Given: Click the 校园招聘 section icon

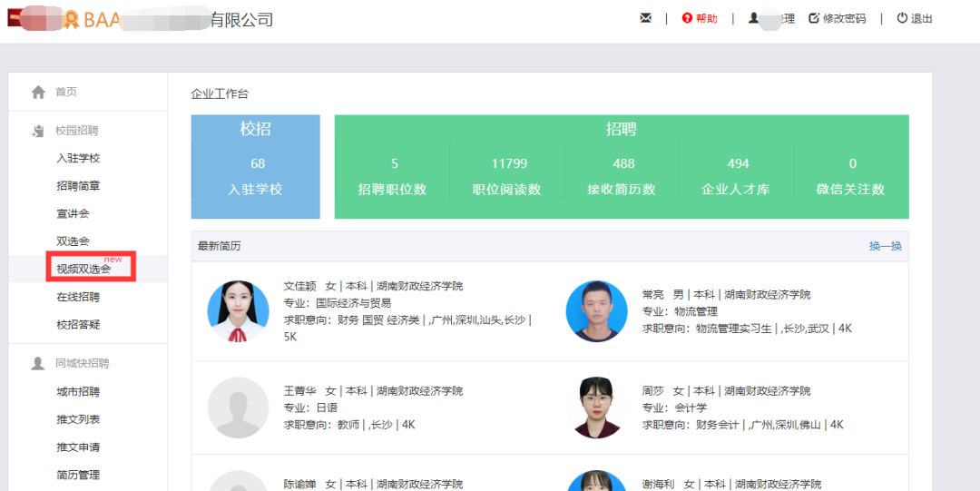Looking at the screenshot, I should pyautogui.click(x=38, y=131).
